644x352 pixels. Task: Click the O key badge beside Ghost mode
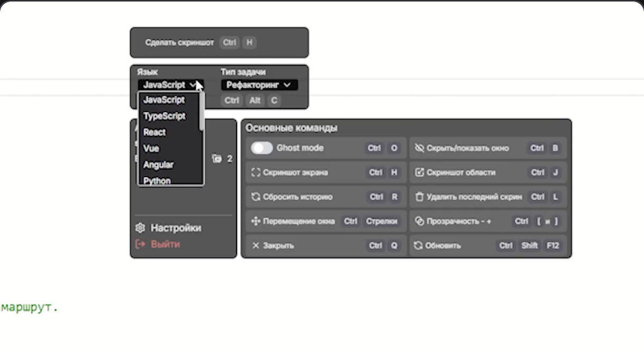[394, 148]
